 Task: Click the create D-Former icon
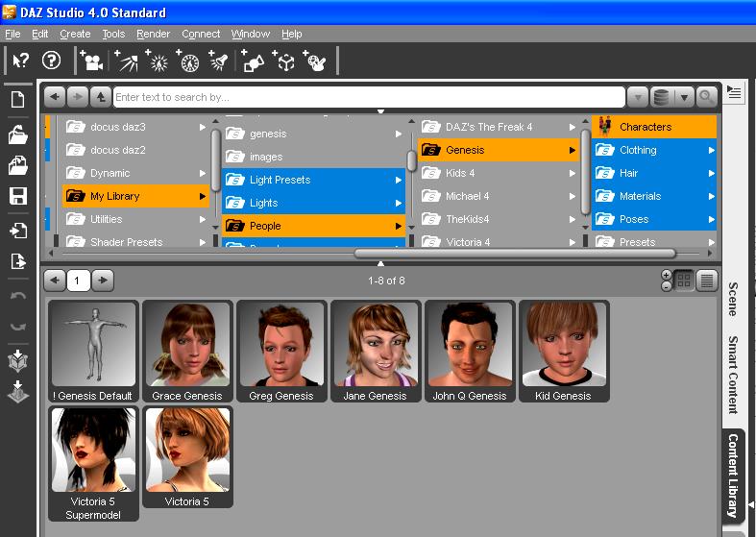coord(315,61)
